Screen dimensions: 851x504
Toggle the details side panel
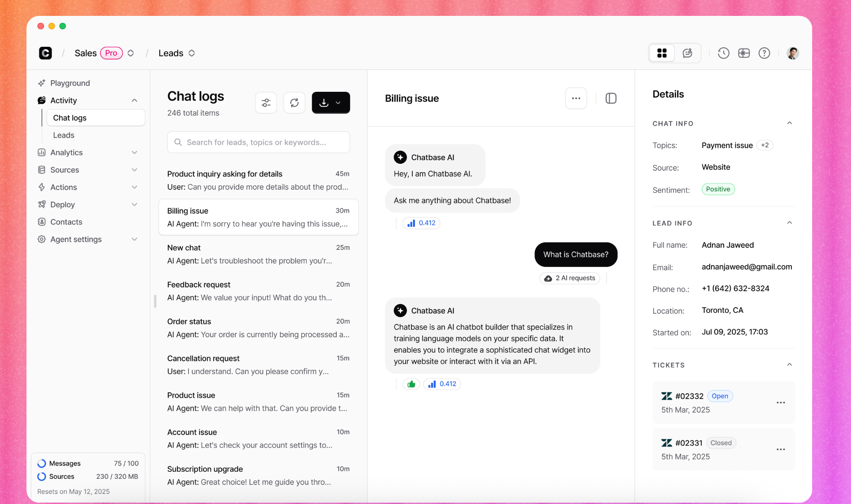611,98
